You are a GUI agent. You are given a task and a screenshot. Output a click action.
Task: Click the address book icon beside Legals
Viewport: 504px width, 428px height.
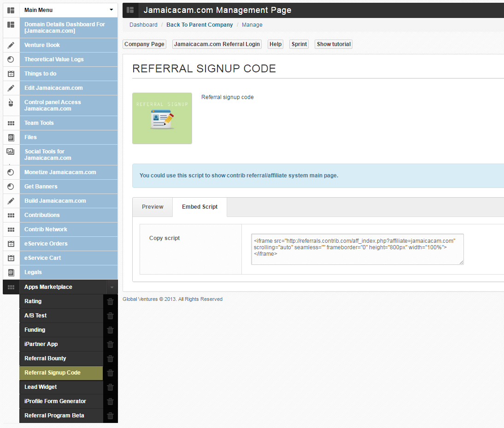(x=11, y=272)
